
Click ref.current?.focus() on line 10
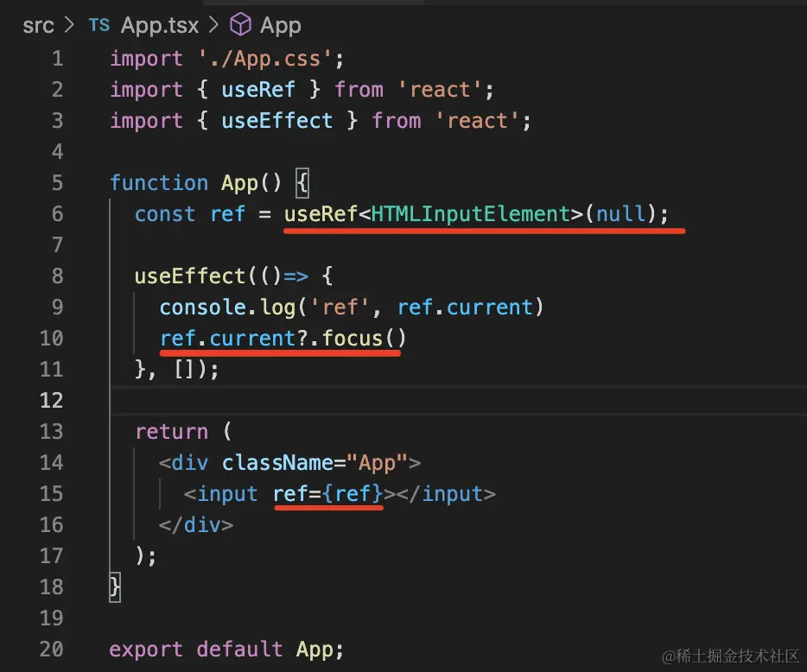283,339
